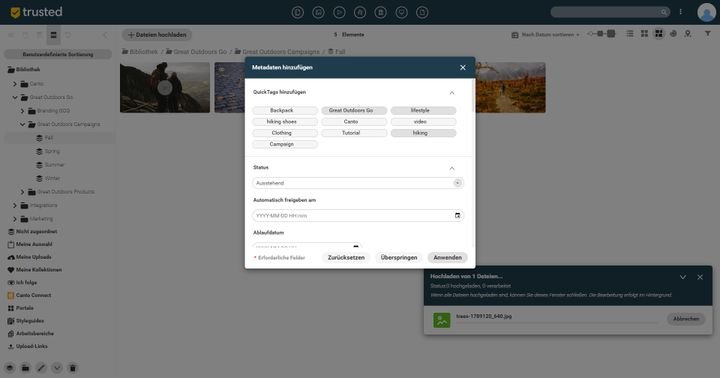
Task: Toggle the Campaign quick tag
Action: click(285, 144)
